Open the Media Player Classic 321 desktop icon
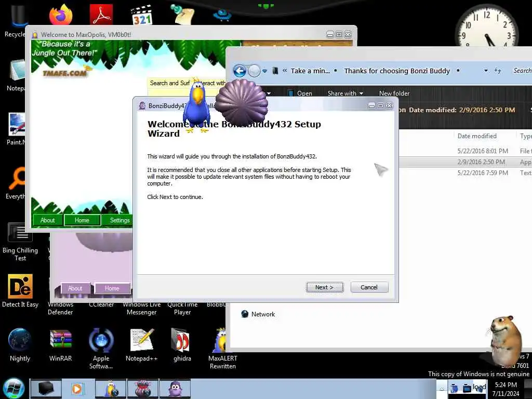The width and height of the screenshot is (532, 399). pyautogui.click(x=142, y=15)
